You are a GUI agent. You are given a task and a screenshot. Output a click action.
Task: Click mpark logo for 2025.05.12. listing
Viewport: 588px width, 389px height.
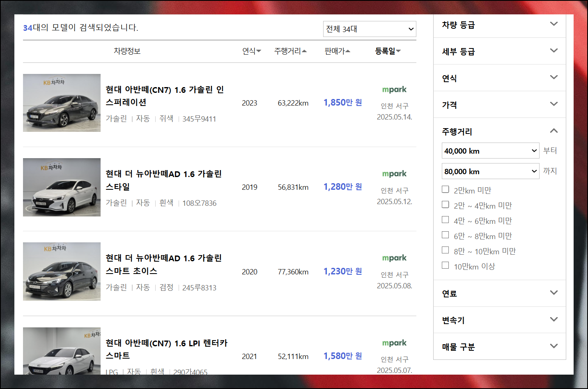[x=394, y=174]
